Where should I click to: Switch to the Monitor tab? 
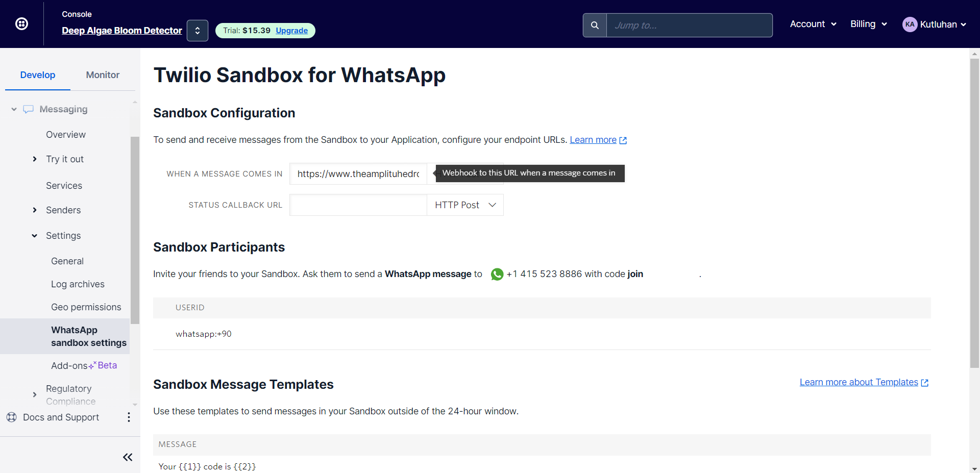pyautogui.click(x=102, y=74)
